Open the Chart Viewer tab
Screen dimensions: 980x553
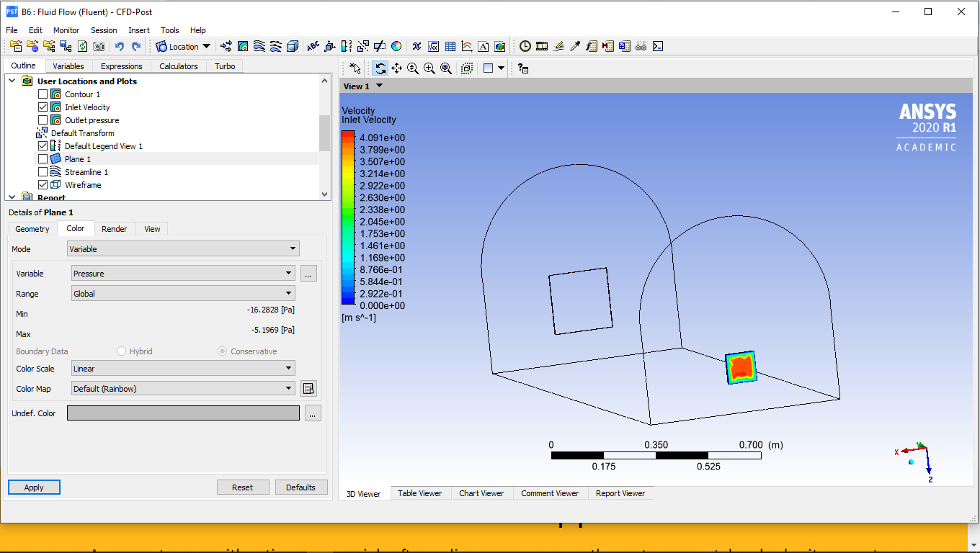(481, 493)
